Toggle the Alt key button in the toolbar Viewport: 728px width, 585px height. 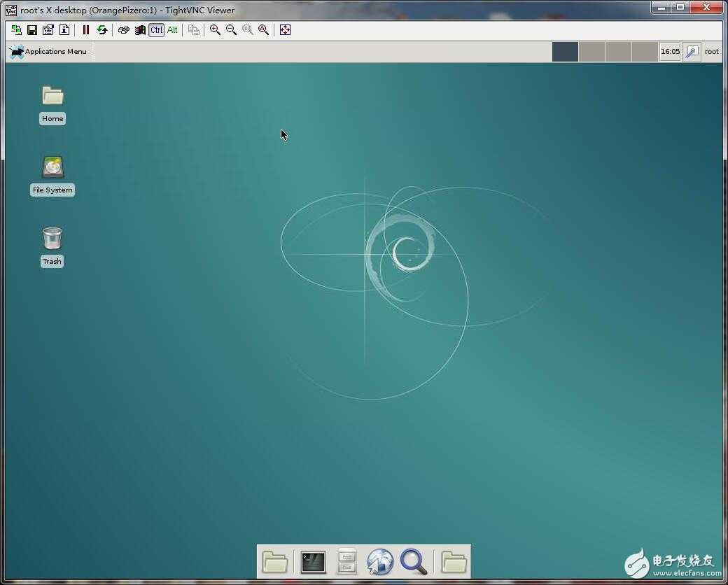coord(172,30)
